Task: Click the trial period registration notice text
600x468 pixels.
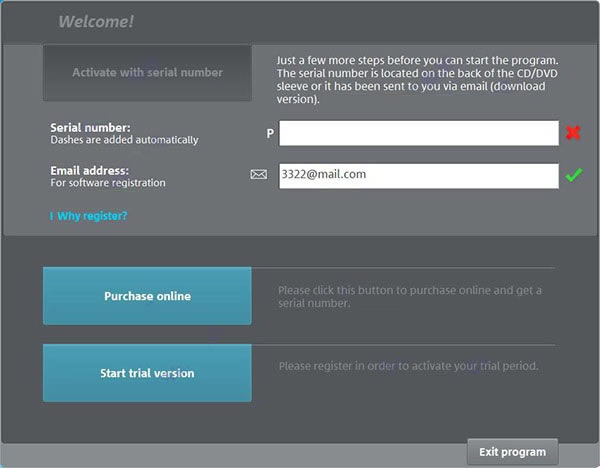Action: [408, 366]
